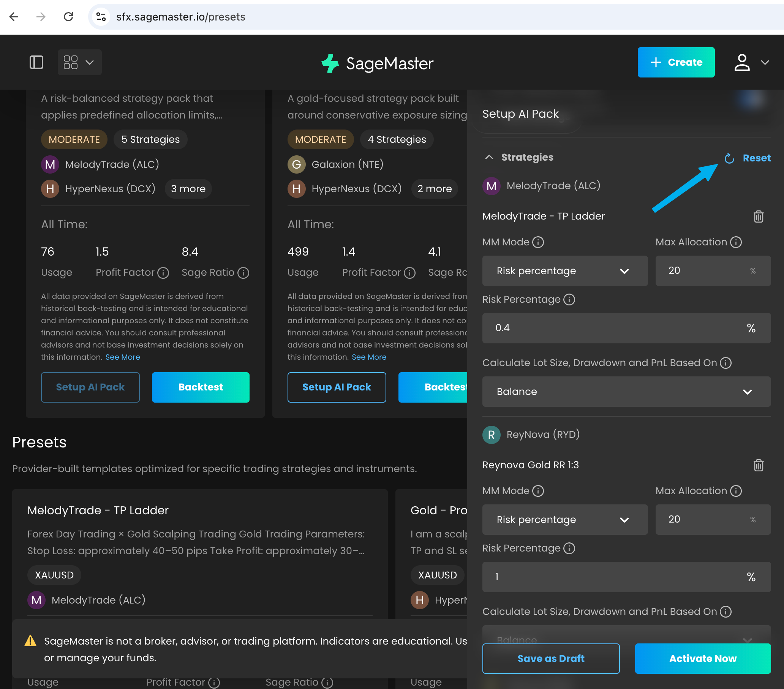This screenshot has height=689, width=784.
Task: Open the grid apps switcher dropdown
Action: [x=79, y=62]
